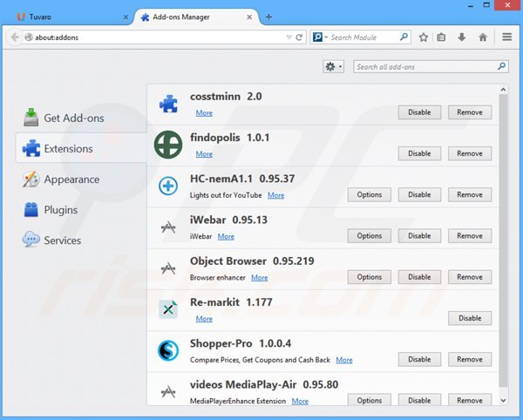Click the site identity globe icon

(29, 37)
